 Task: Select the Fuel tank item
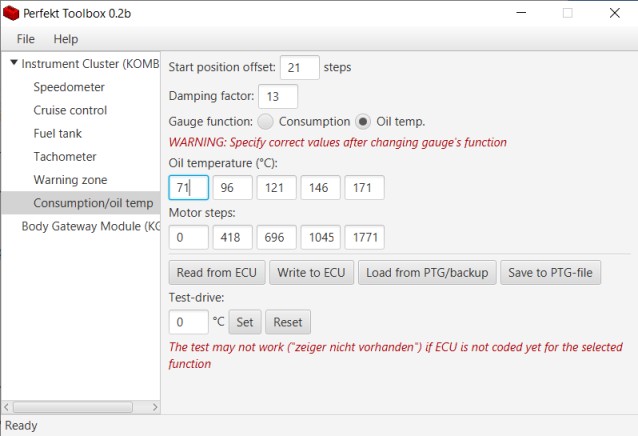58,133
